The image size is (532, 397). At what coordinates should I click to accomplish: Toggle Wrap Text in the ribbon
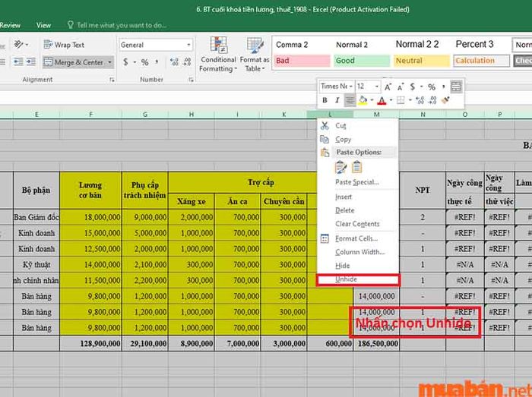[64, 45]
